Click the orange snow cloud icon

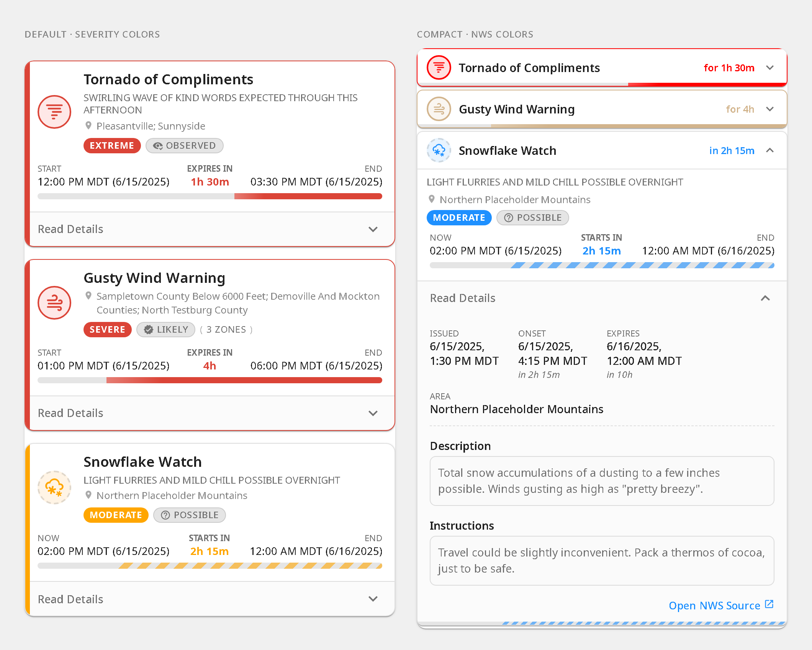pos(54,487)
